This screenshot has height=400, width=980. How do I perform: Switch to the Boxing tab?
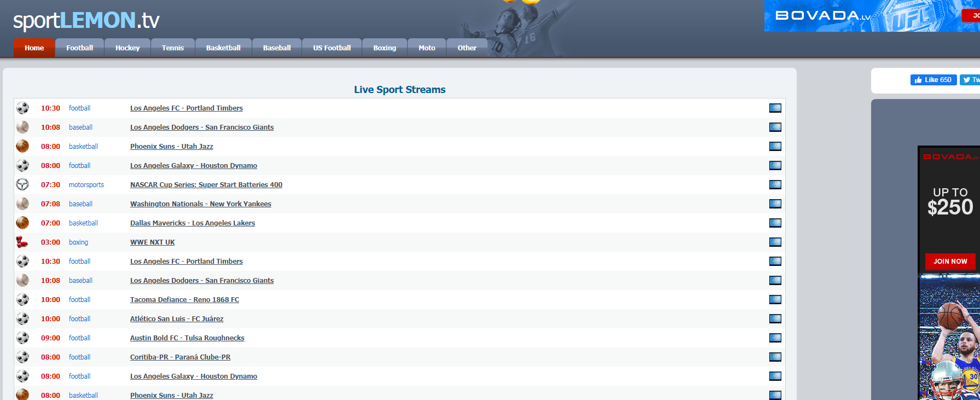click(385, 48)
